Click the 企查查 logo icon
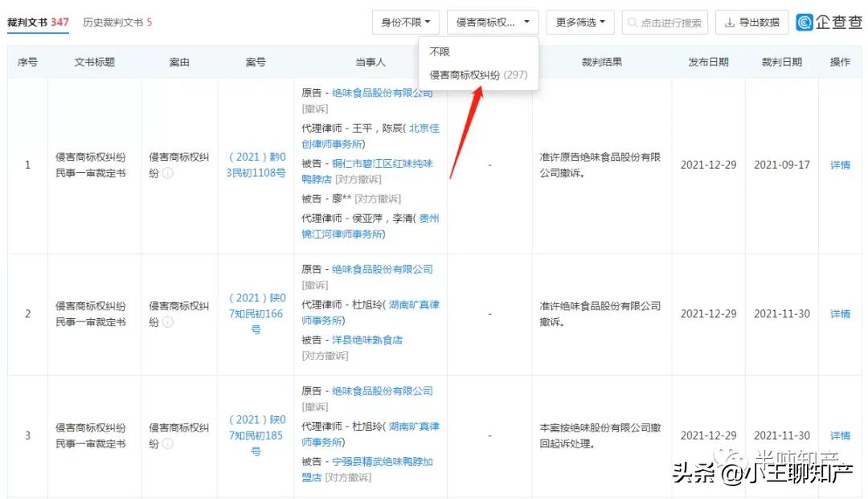 coord(805,22)
